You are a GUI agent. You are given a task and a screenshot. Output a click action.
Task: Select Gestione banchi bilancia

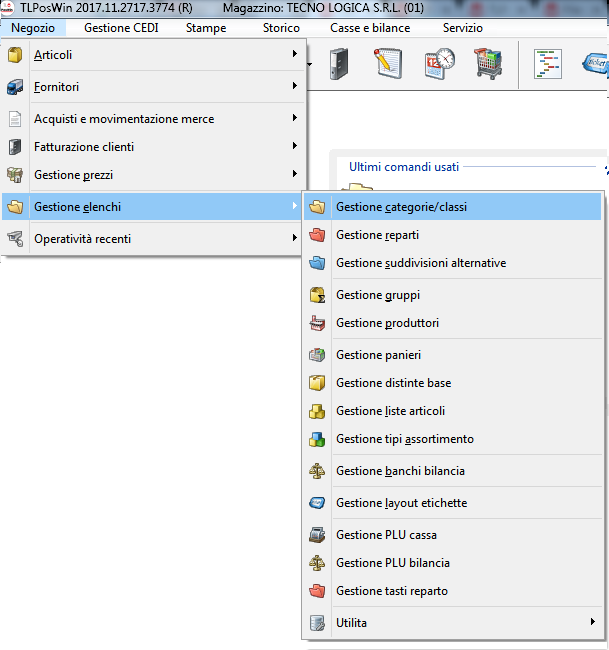point(400,471)
